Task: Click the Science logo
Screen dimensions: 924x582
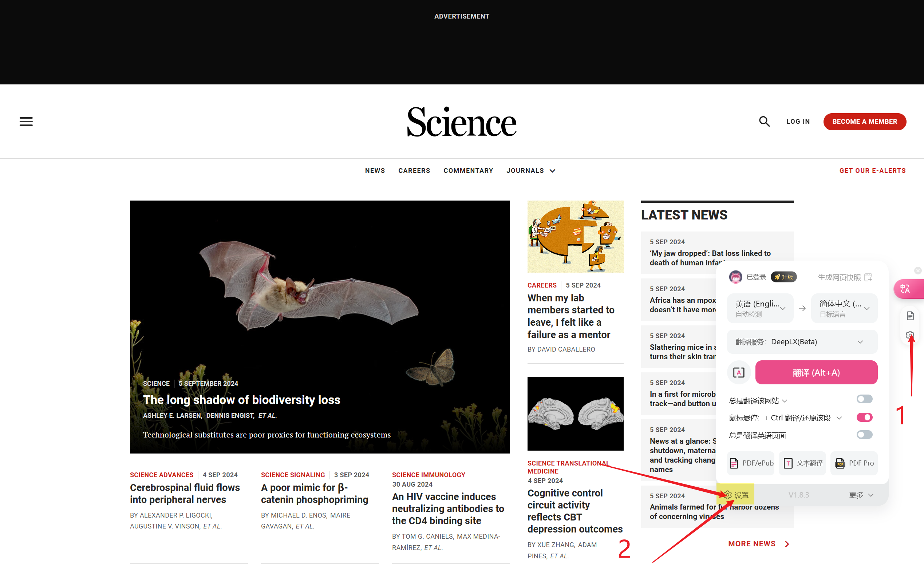Action: pyautogui.click(x=462, y=122)
